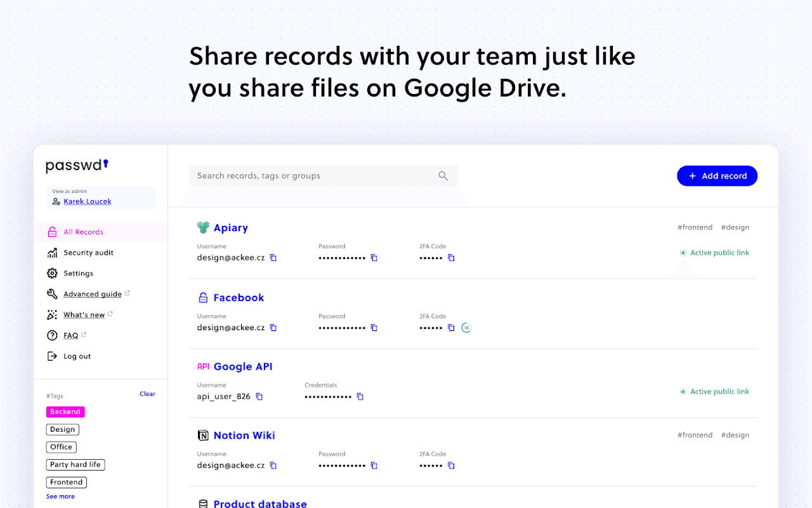Copy the Facebook password via its copy icon

pyautogui.click(x=374, y=327)
